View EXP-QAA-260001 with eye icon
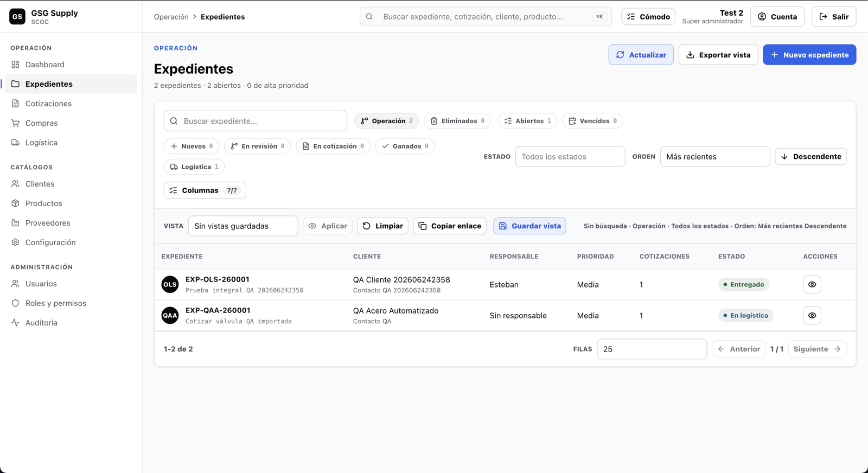The width and height of the screenshot is (868, 473). [x=812, y=315]
